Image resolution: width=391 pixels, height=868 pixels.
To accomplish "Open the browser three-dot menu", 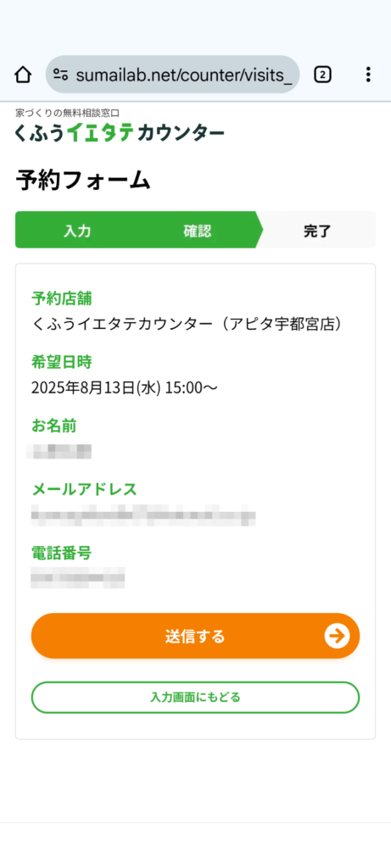I will point(368,75).
